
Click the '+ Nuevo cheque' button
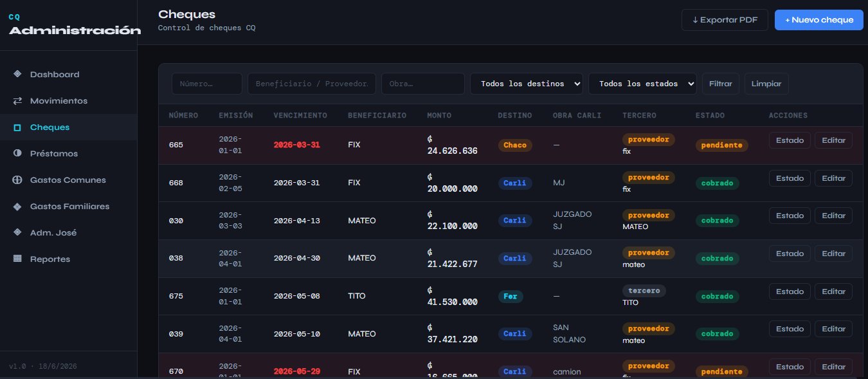819,20
